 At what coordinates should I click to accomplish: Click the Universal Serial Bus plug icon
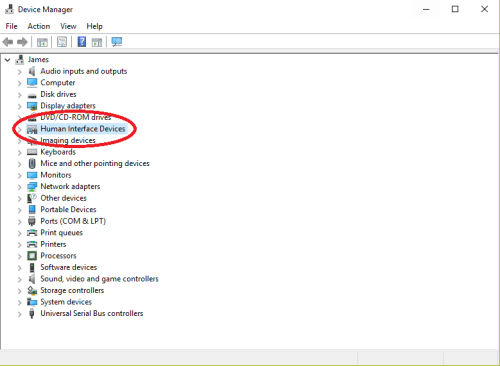32,314
